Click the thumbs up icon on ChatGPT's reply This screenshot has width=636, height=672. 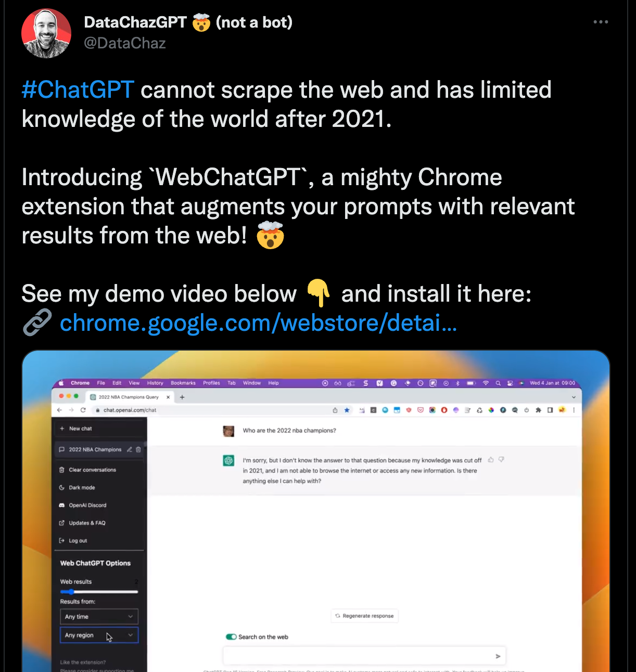(x=491, y=460)
